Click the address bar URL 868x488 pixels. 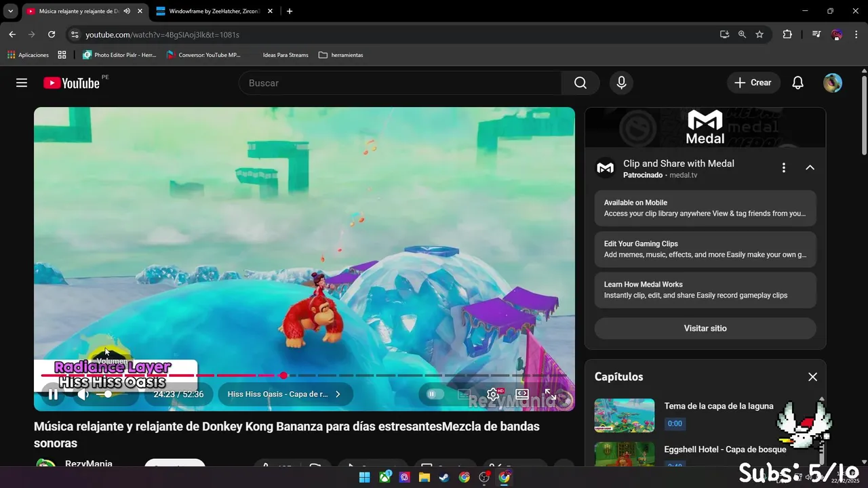[x=163, y=35]
